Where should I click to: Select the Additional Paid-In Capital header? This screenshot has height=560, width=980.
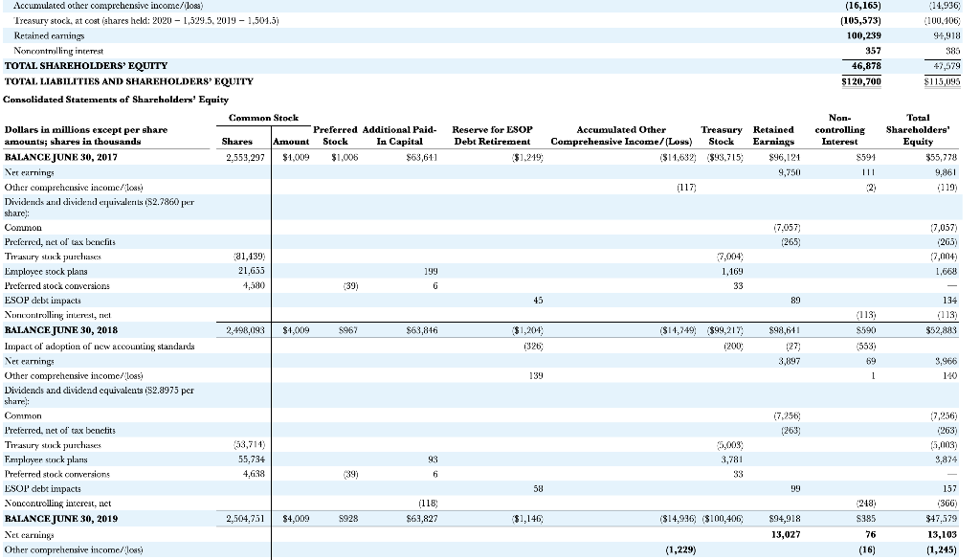tap(397, 134)
